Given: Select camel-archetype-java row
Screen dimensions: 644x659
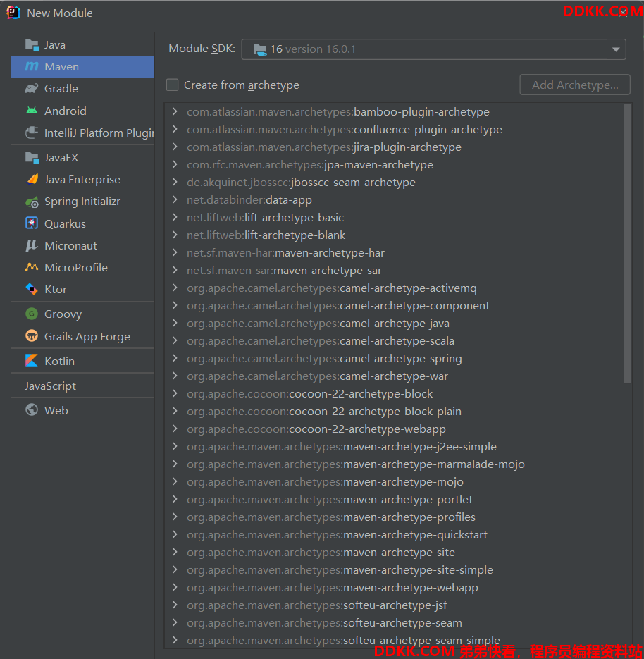Looking at the screenshot, I should pyautogui.click(x=394, y=324).
